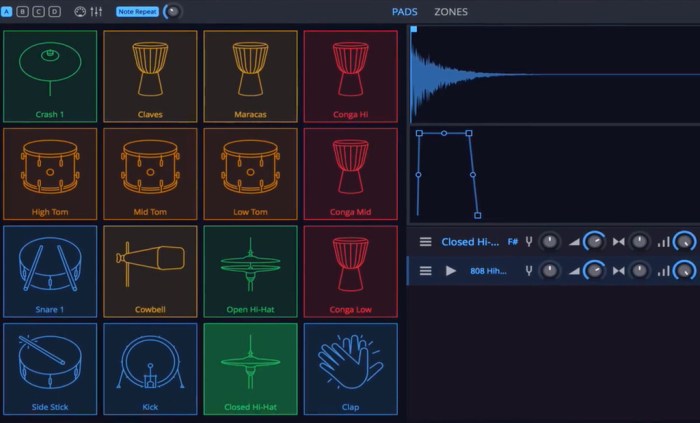700x423 pixels.
Task: Toggle the Note Repeat button
Action: pyautogui.click(x=137, y=12)
